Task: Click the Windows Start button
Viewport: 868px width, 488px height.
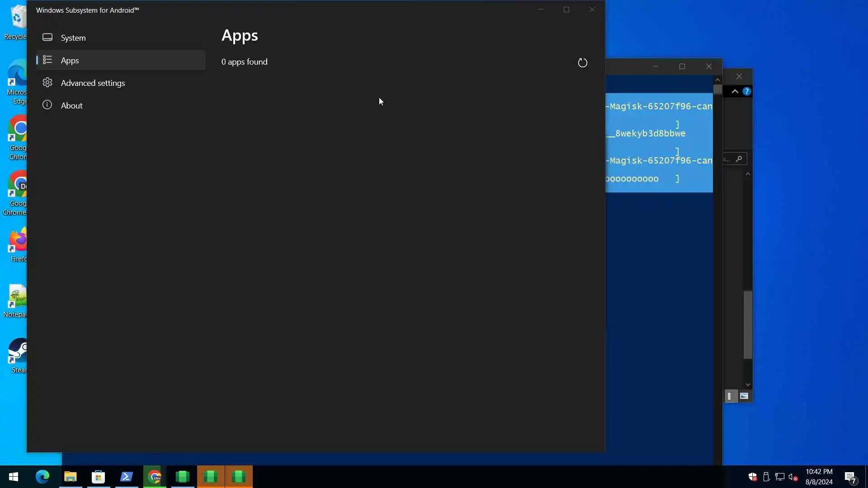Action: pyautogui.click(x=14, y=477)
